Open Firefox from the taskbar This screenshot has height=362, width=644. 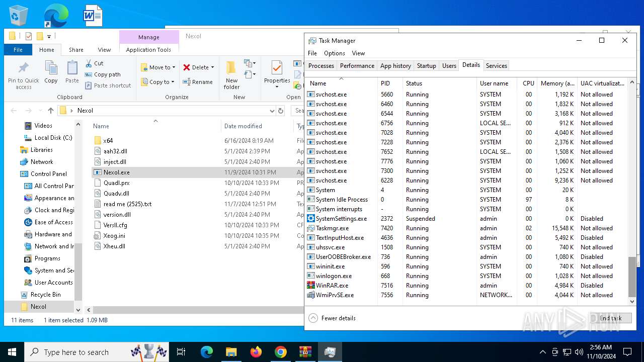click(256, 352)
